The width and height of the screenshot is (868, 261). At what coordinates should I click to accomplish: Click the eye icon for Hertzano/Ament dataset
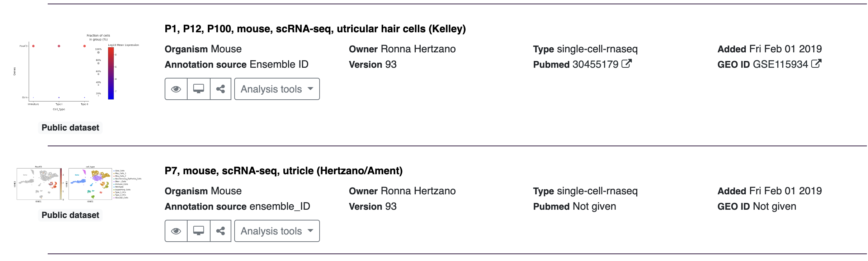[176, 231]
